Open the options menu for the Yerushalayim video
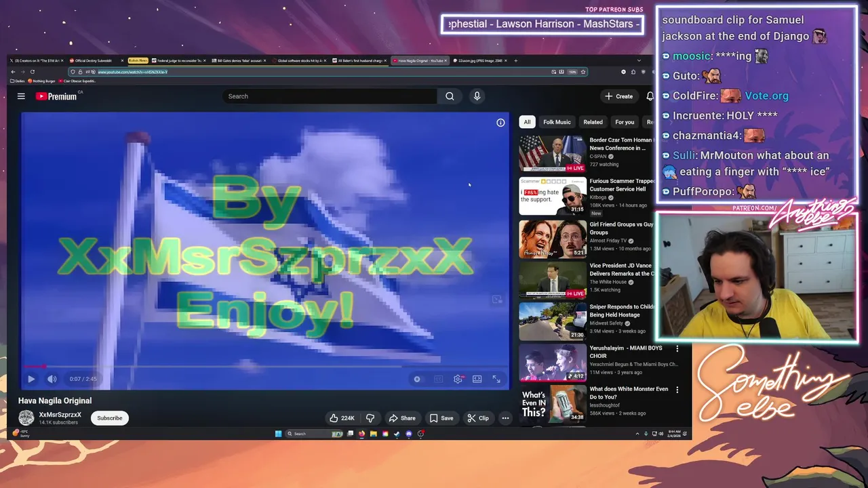Viewport: 868px width, 488px height. [x=677, y=348]
